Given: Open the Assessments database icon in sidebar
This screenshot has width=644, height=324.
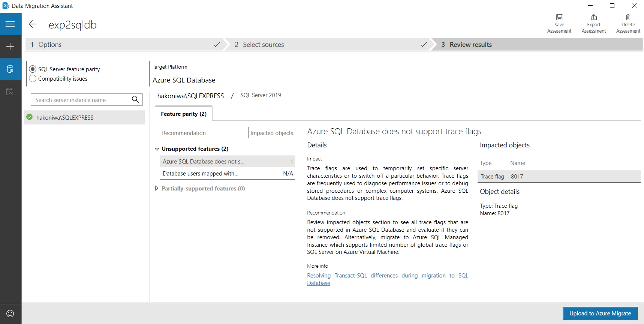Looking at the screenshot, I should [x=10, y=69].
